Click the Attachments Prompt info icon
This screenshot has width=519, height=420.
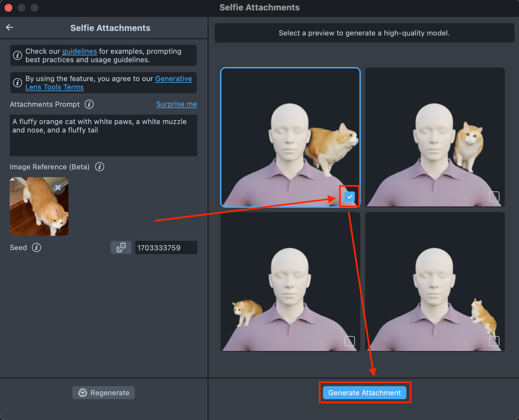tap(89, 104)
